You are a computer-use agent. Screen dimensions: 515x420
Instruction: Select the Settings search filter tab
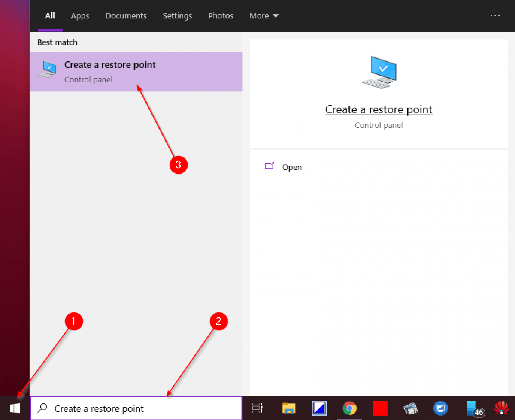tap(177, 16)
